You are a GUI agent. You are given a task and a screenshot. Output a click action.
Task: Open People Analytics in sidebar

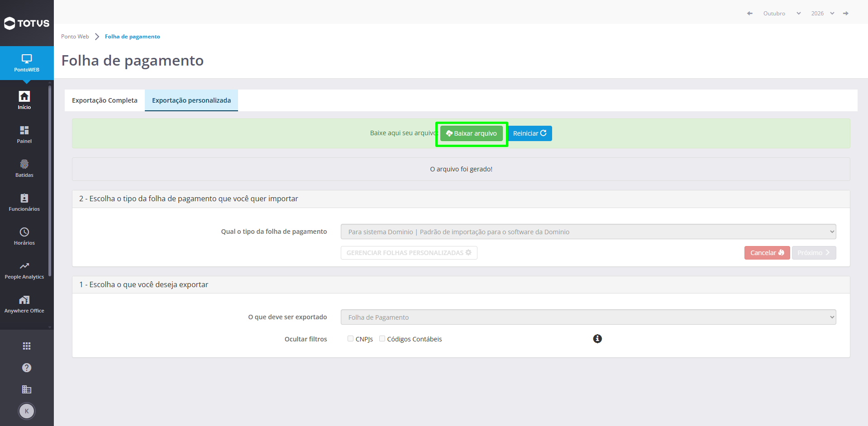[x=24, y=270]
